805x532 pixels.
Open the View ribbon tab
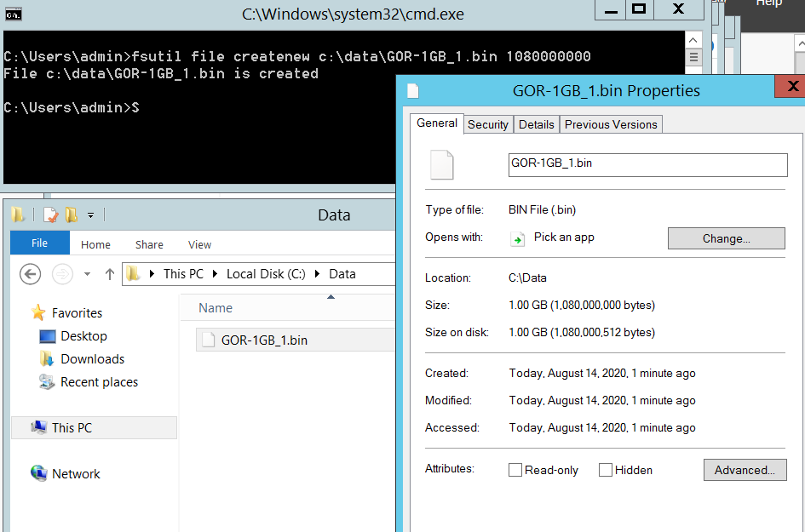(199, 244)
